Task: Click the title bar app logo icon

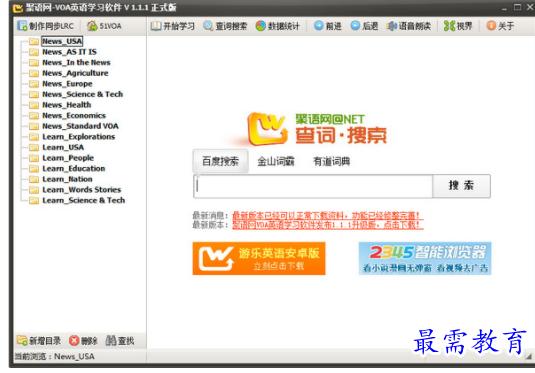Action: tap(18, 8)
